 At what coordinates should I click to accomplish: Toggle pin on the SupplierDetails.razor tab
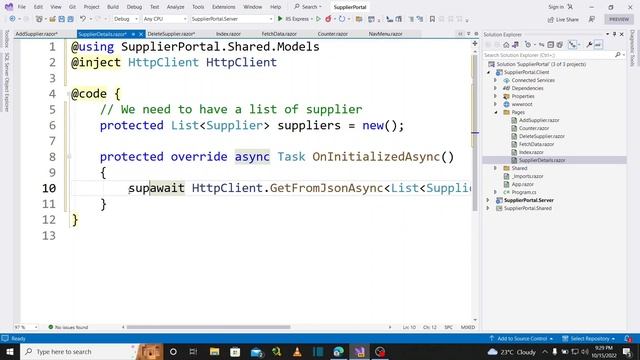tap(133, 34)
